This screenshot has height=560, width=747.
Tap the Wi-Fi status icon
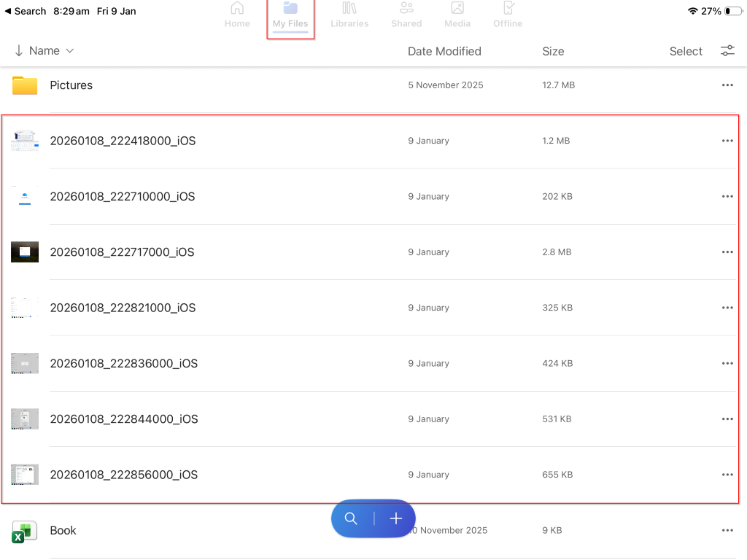(693, 11)
